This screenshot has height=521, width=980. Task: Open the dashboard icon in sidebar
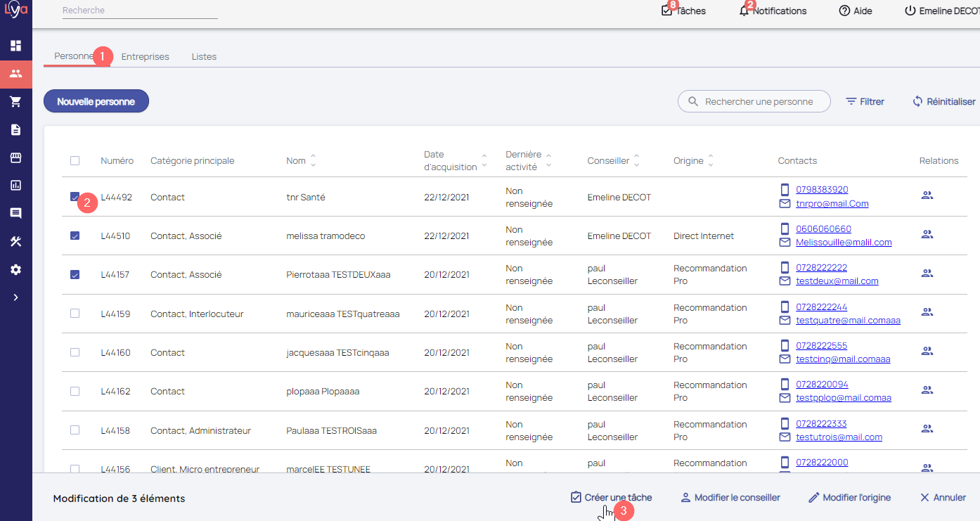pos(15,46)
